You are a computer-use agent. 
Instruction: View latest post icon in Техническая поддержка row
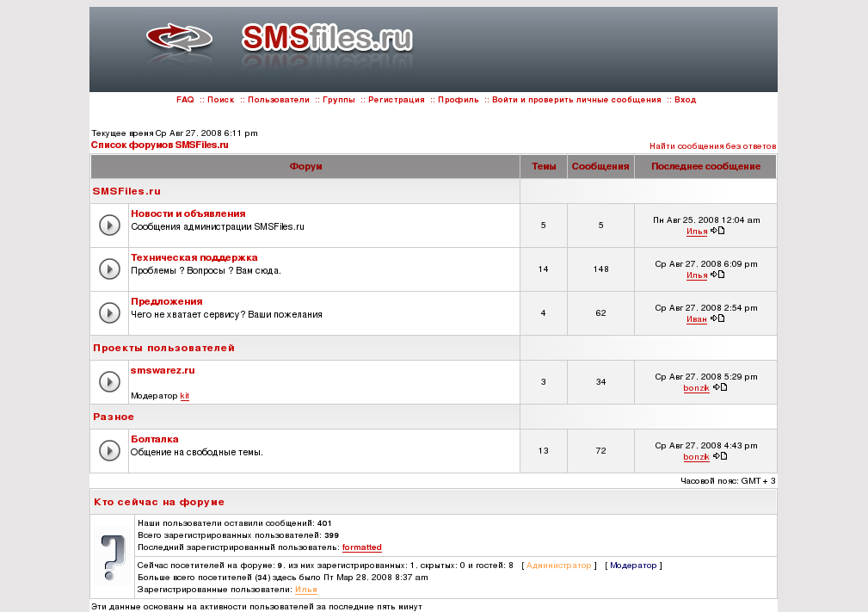(x=717, y=275)
